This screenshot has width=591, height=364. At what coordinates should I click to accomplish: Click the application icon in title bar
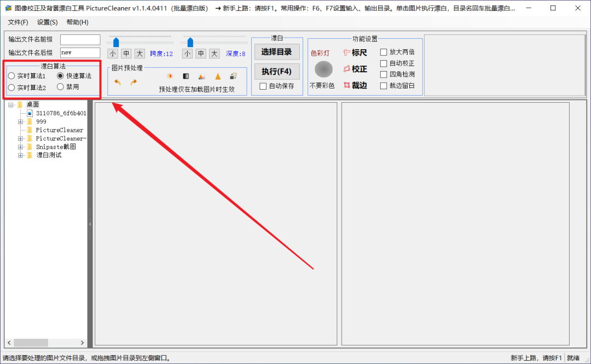coord(8,8)
